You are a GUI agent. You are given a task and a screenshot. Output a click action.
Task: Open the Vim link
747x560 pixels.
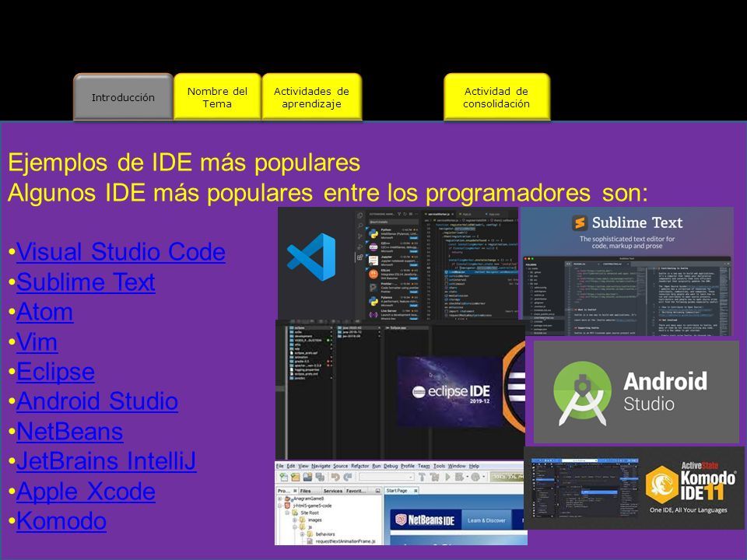click(37, 341)
